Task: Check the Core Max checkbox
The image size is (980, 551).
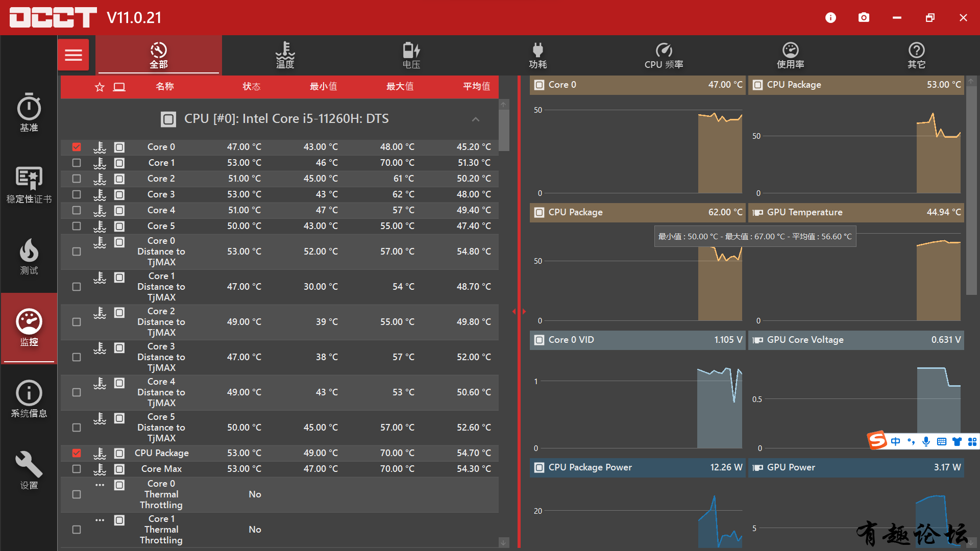Action: coord(77,469)
